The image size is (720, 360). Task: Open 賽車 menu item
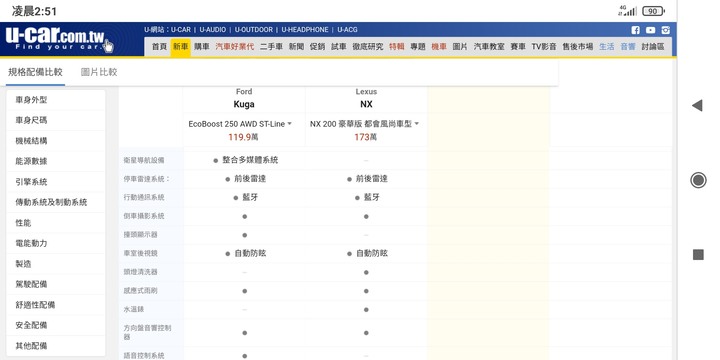coord(518,47)
